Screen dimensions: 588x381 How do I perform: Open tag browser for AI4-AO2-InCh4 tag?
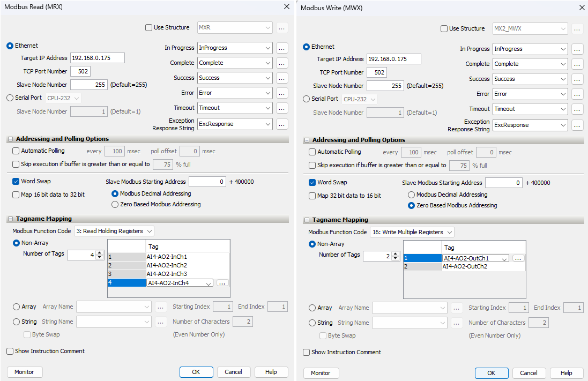222,282
